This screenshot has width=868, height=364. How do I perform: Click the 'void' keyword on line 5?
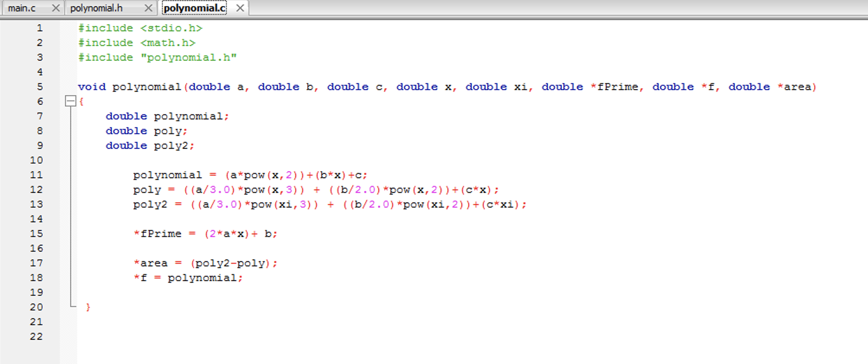click(x=92, y=87)
